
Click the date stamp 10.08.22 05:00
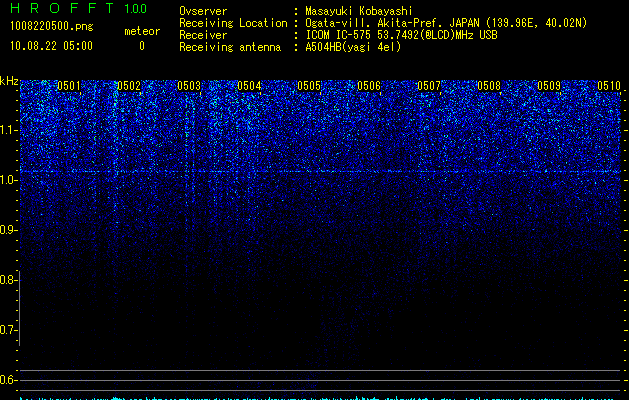(x=51, y=46)
